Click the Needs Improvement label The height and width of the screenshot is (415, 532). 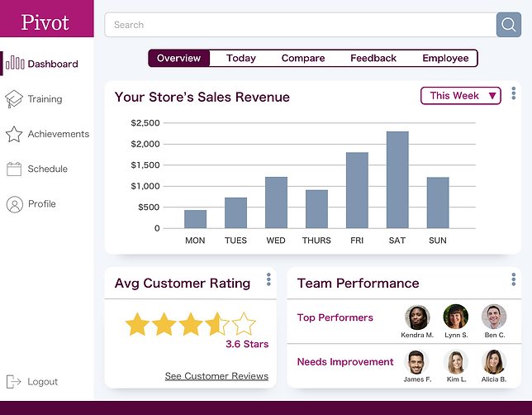click(345, 362)
